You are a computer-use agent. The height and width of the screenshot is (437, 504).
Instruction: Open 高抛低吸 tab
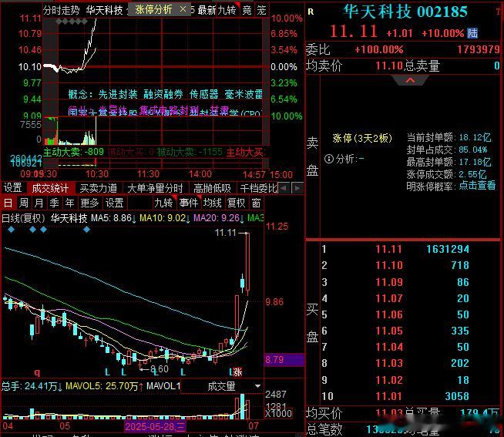pyautogui.click(x=212, y=188)
